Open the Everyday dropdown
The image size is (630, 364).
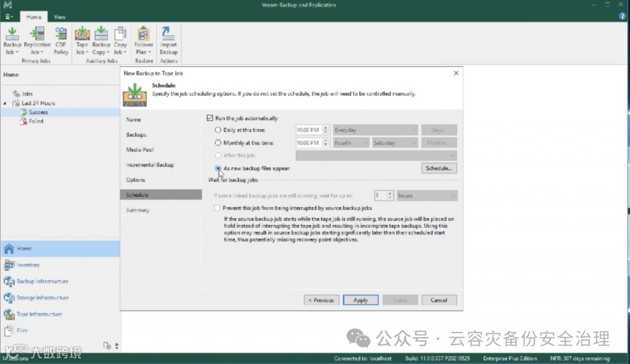375,130
